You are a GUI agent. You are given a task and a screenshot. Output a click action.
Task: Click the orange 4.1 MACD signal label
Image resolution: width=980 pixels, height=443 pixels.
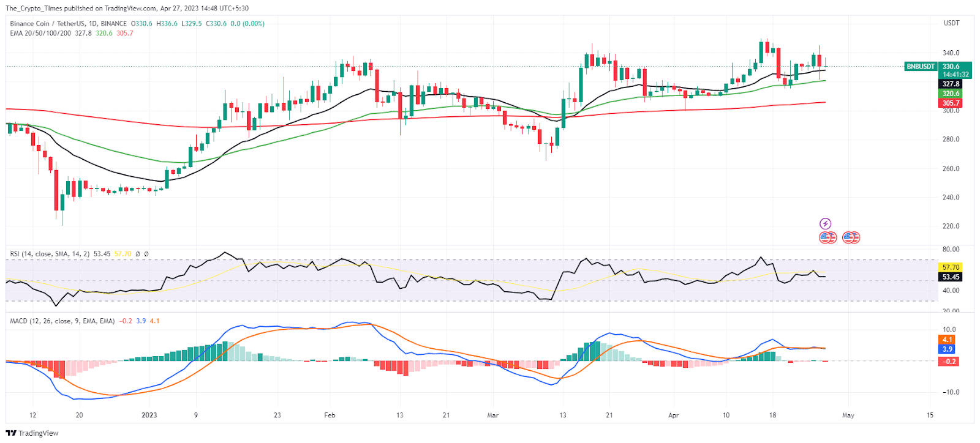947,340
